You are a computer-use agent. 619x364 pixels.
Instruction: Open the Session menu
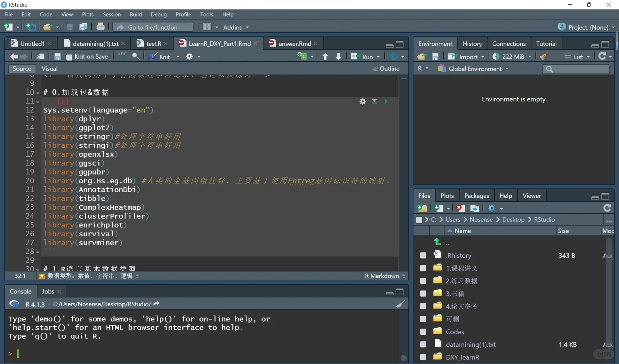coord(112,14)
